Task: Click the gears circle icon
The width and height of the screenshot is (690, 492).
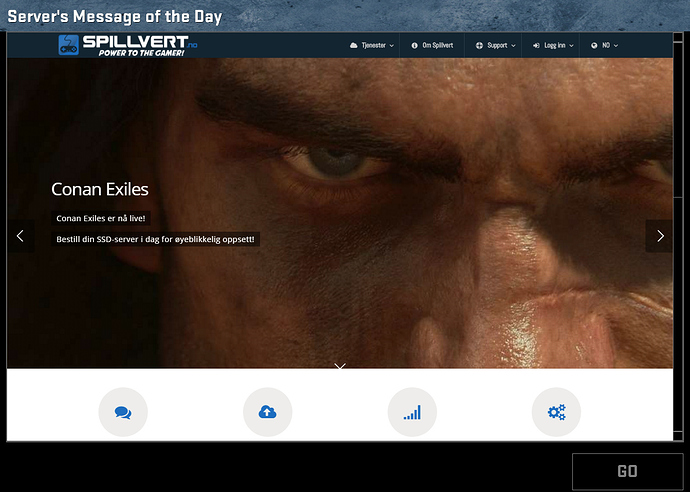Action: pos(556,412)
